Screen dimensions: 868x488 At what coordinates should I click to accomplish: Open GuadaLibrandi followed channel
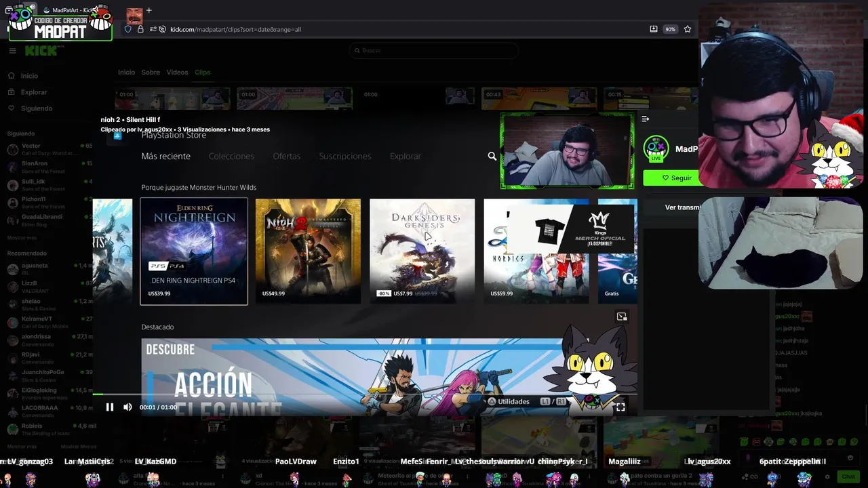(x=50, y=220)
